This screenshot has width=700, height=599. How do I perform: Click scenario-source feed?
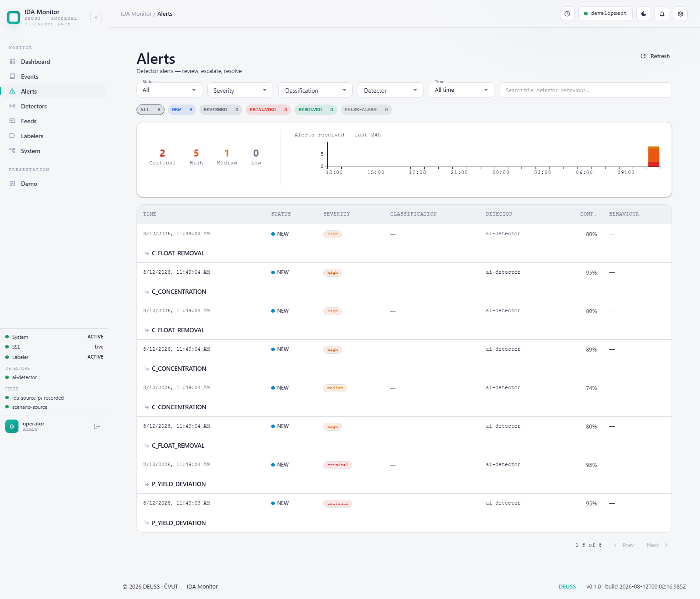click(30, 407)
